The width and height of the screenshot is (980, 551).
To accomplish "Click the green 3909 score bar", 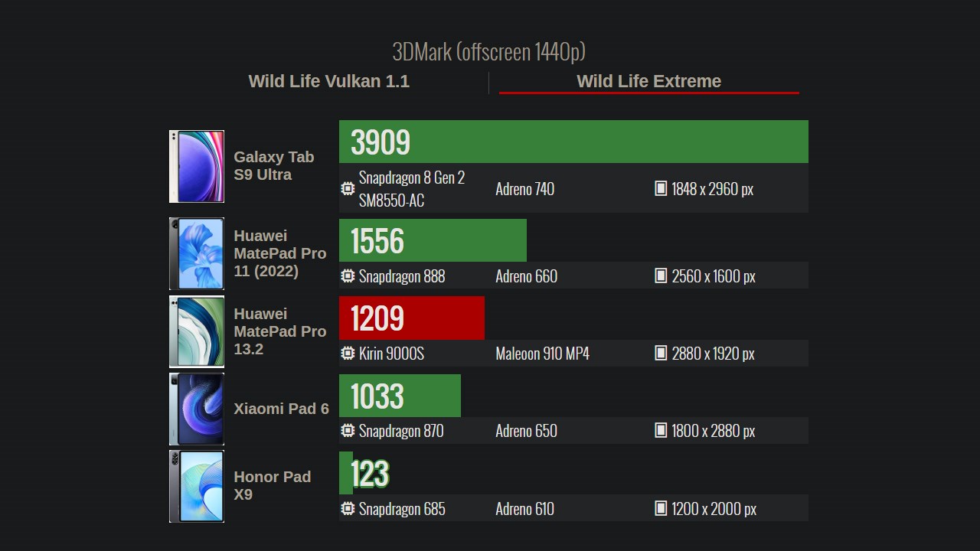I will [x=573, y=142].
